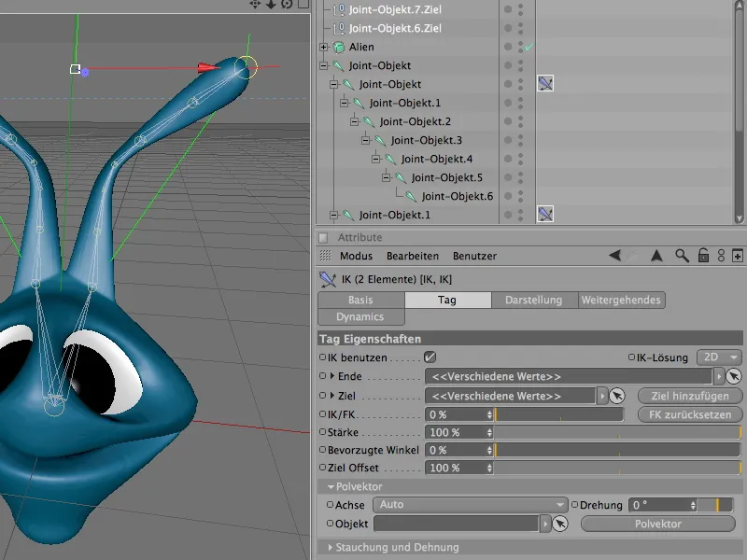Click the picker arrow beside the Ende field
Image resolution: width=747 pixels, height=560 pixels.
pos(734,376)
